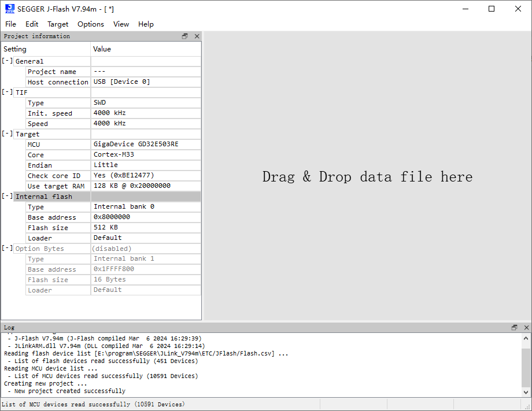Click the Drag & Drop data file area
This screenshot has width=532, height=411.
[367, 176]
